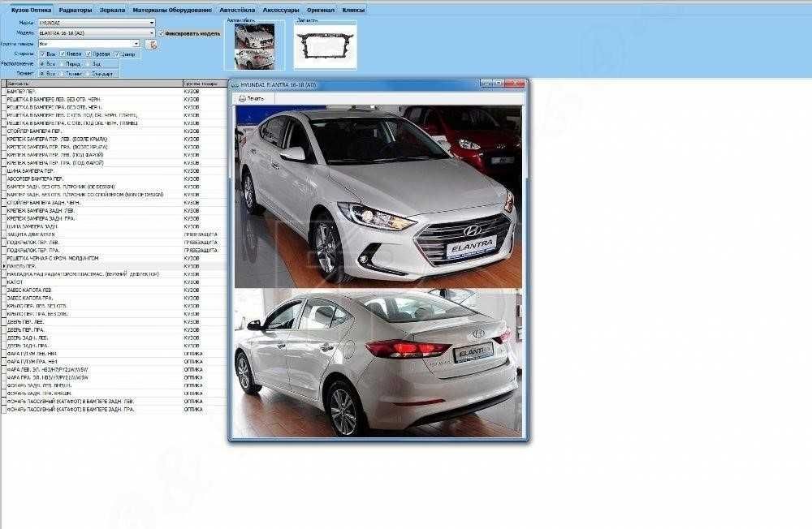The image size is (812, 529).
Task: Open the Клипсы tab
Action: pos(353,10)
